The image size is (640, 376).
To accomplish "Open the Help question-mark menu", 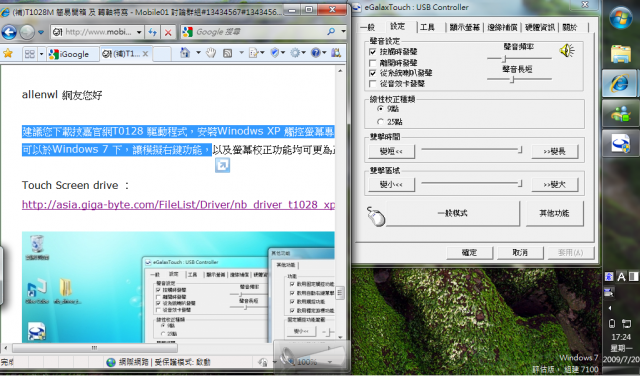I will click(x=319, y=53).
